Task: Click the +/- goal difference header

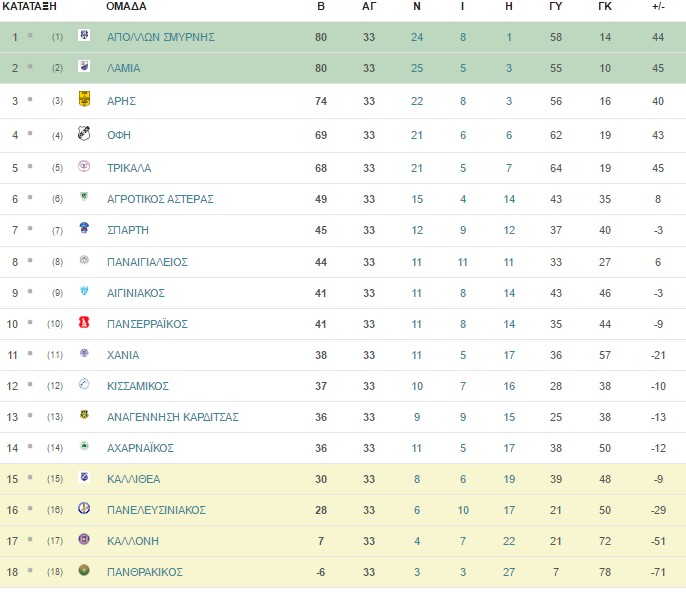Action: pos(658,6)
